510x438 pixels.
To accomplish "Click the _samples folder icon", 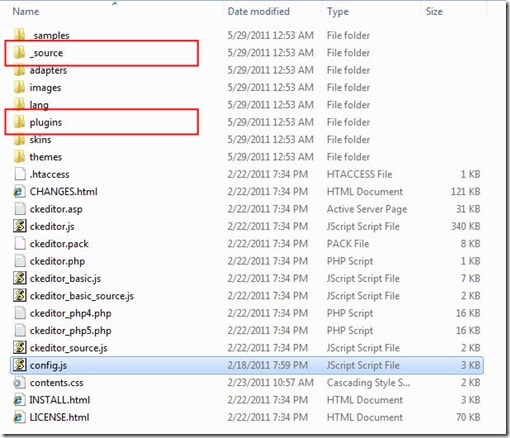I will pos(19,35).
